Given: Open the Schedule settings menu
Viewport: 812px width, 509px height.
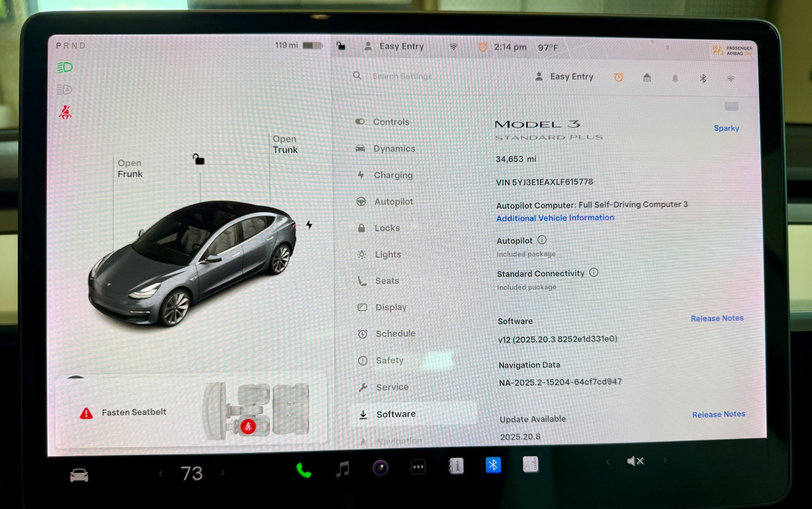Looking at the screenshot, I should (387, 334).
